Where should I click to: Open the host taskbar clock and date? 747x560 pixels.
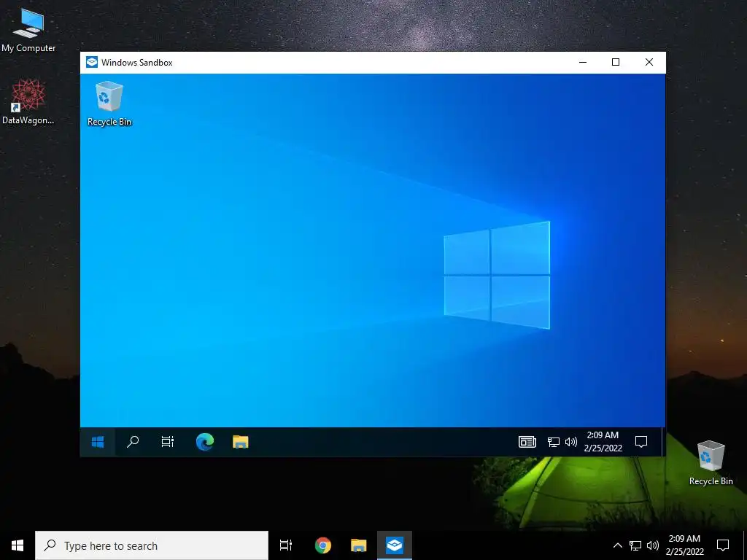684,545
